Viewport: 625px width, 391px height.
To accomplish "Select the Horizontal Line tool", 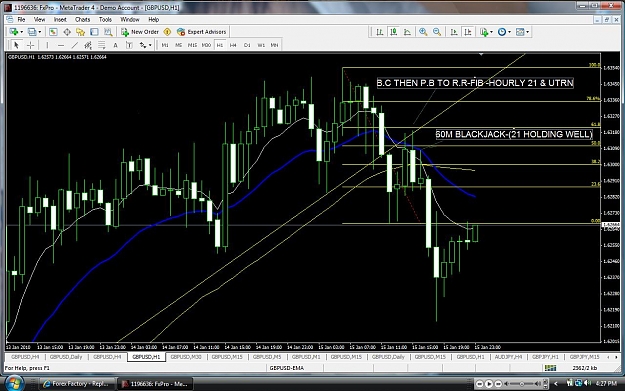I will coord(61,45).
